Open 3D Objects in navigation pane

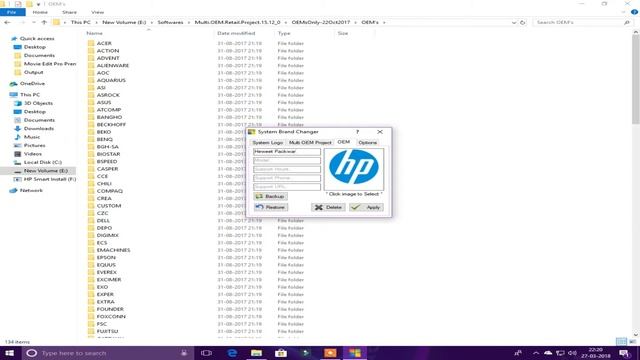coord(38,103)
